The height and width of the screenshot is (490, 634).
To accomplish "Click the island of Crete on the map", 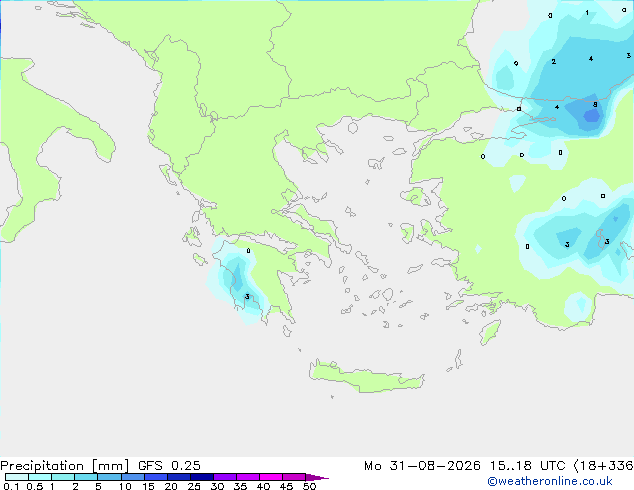I will coord(366,377).
